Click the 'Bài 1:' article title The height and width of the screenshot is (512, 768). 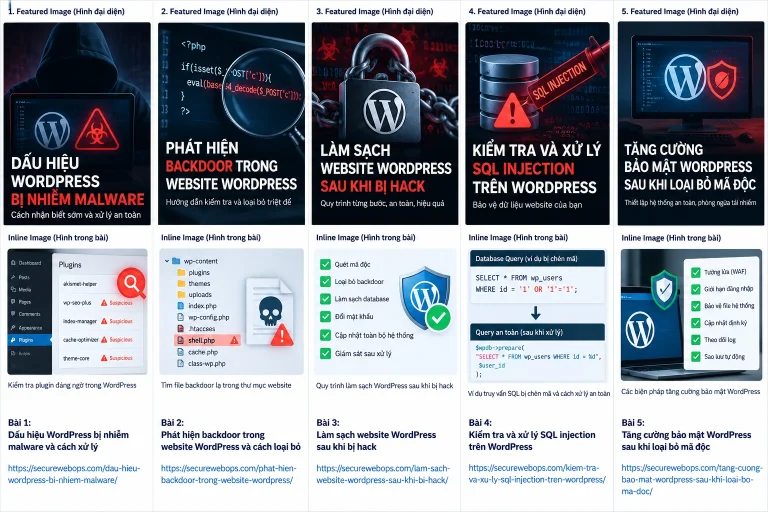(x=69, y=435)
